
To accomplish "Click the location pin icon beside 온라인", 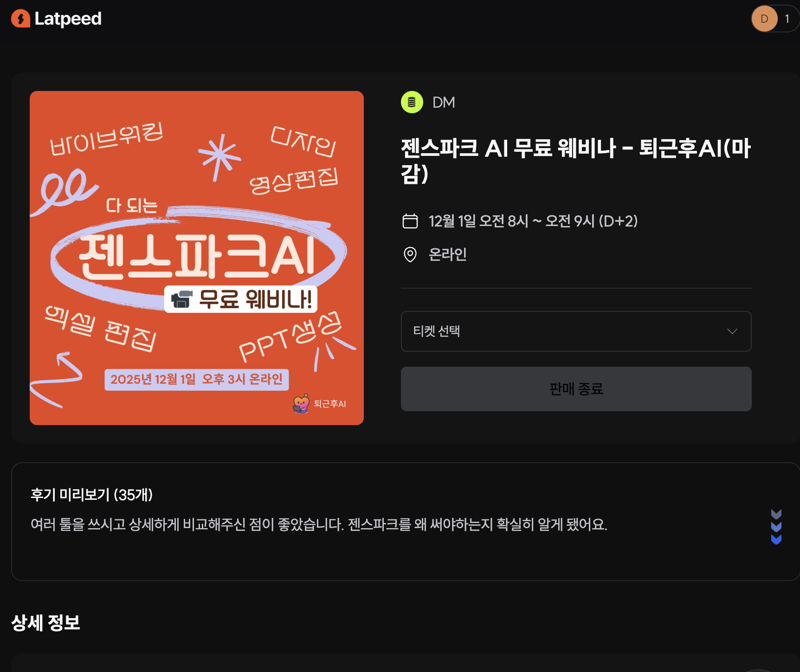I will pyautogui.click(x=410, y=254).
